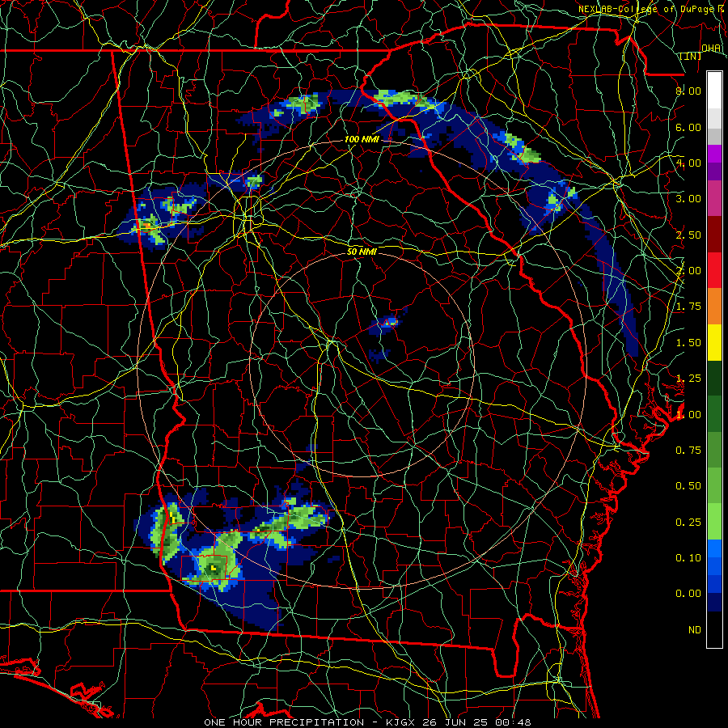728x728 pixels.
Task: Click the '50 NMI' range ring label
Action: pos(362,252)
